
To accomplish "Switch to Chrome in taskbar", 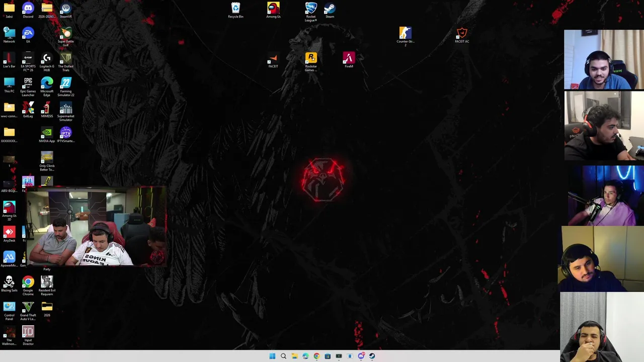I will tap(316, 356).
